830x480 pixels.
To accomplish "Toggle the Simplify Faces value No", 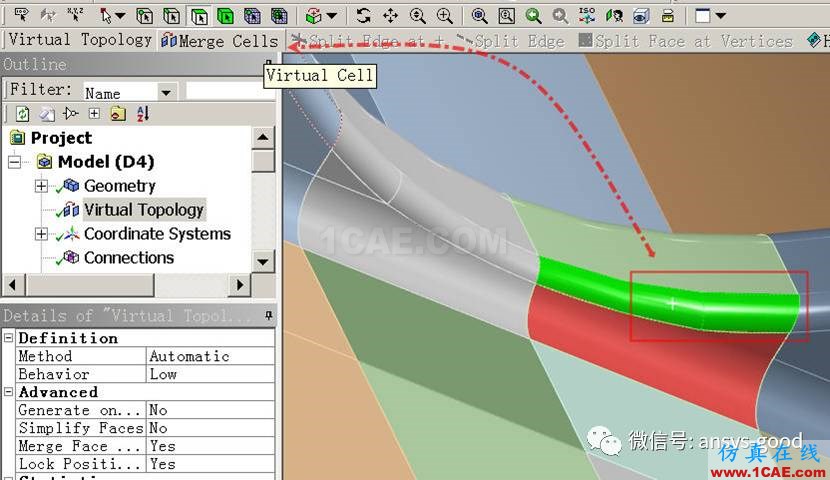I will (210, 428).
